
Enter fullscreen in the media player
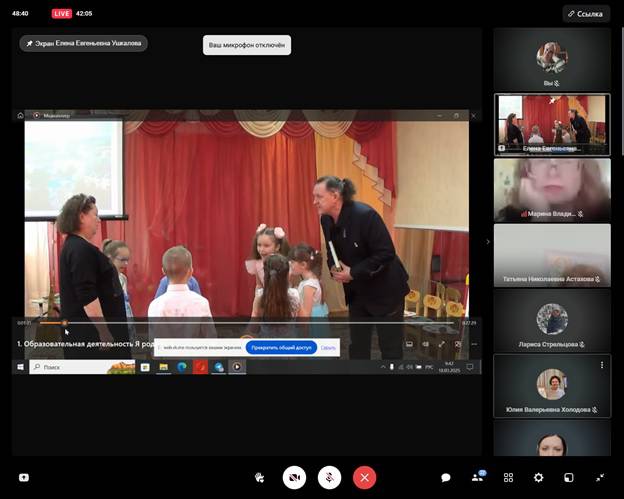[x=442, y=344]
